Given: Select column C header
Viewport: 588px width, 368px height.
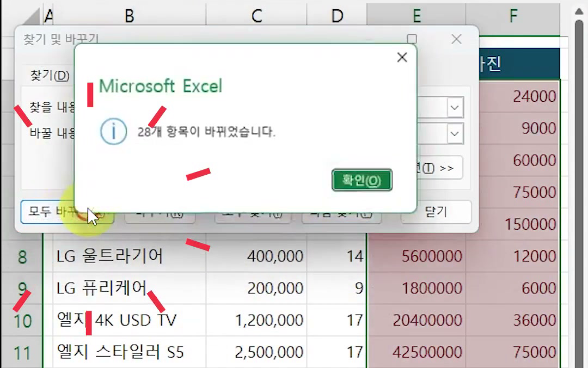Looking at the screenshot, I should [256, 16].
